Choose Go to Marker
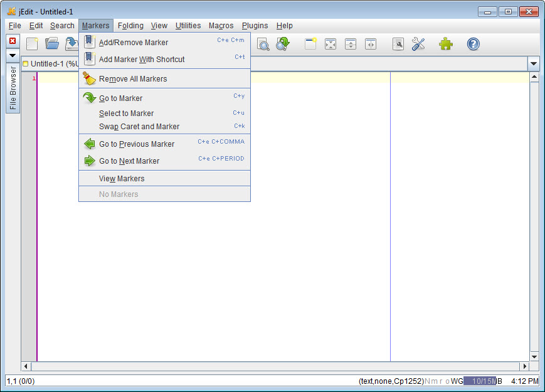 click(165, 98)
